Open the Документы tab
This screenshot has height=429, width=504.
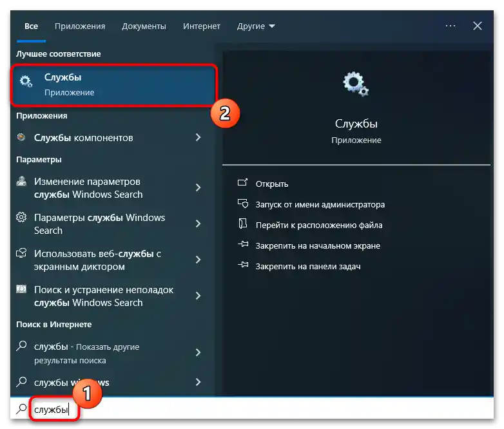144,26
